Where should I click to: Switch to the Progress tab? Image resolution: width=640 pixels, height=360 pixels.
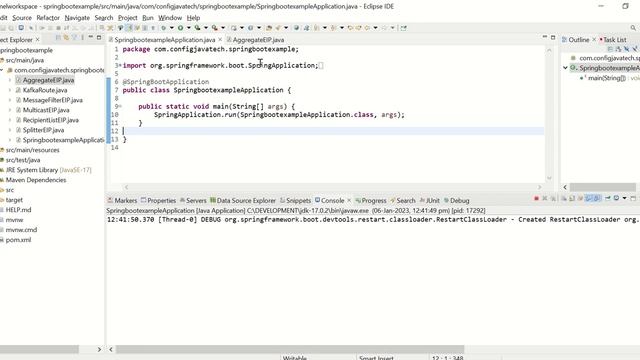pos(371,200)
